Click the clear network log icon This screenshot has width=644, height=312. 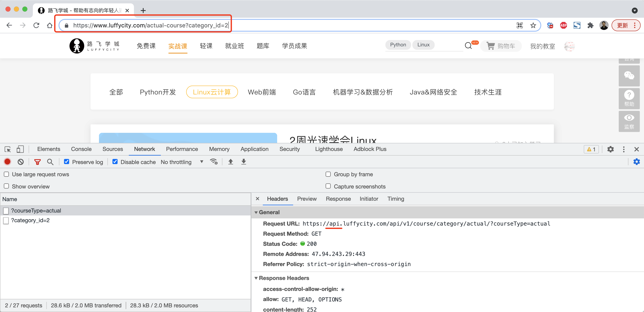21,162
